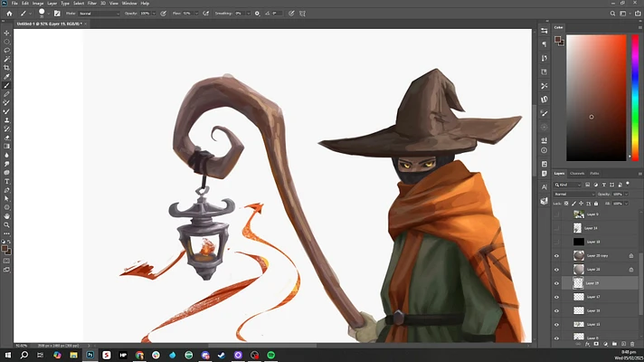Select the Lasso tool
The width and height of the screenshot is (644, 362).
pyautogui.click(x=6, y=50)
